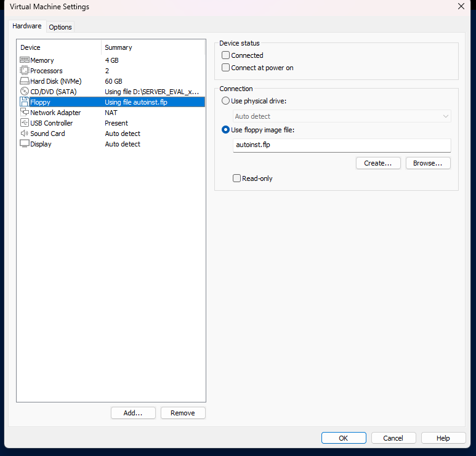476x456 pixels.
Task: Select the Processors chip icon
Action: (25, 71)
